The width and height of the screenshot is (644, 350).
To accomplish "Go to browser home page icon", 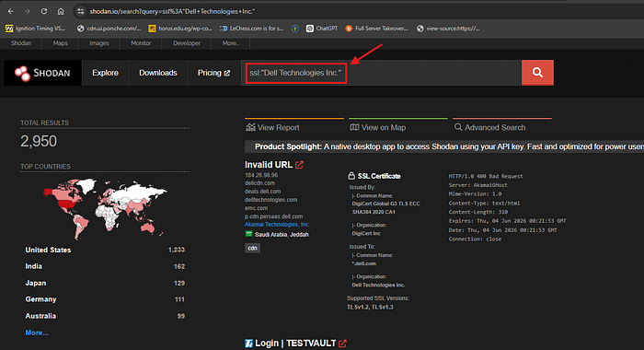I will pos(61,12).
